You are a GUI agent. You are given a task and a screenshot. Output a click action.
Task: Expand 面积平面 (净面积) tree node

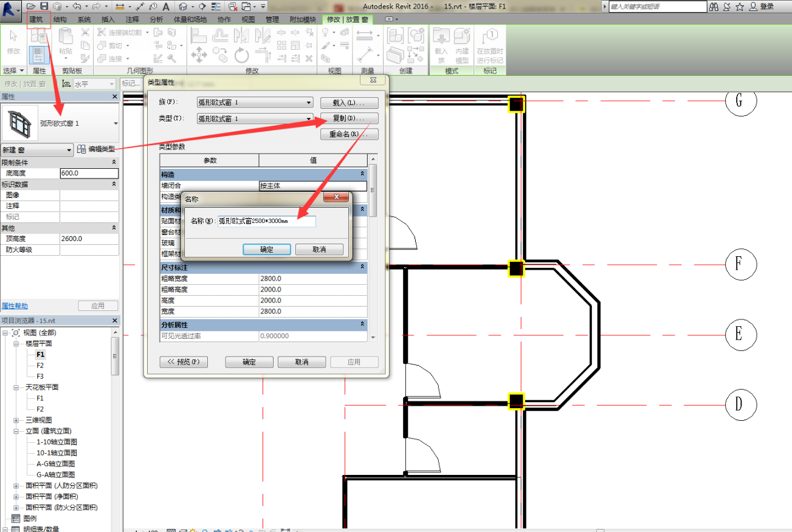pyautogui.click(x=16, y=496)
